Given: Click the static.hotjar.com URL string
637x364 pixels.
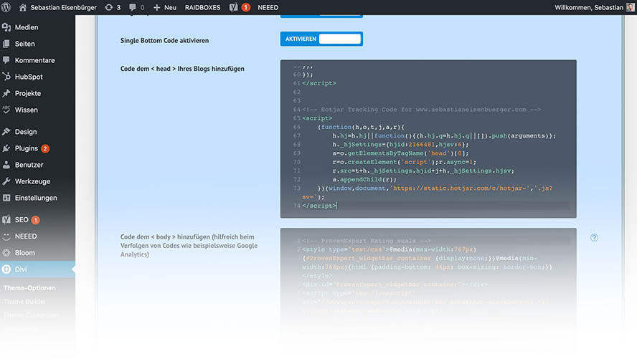Looking at the screenshot, I should pyautogui.click(x=461, y=188).
